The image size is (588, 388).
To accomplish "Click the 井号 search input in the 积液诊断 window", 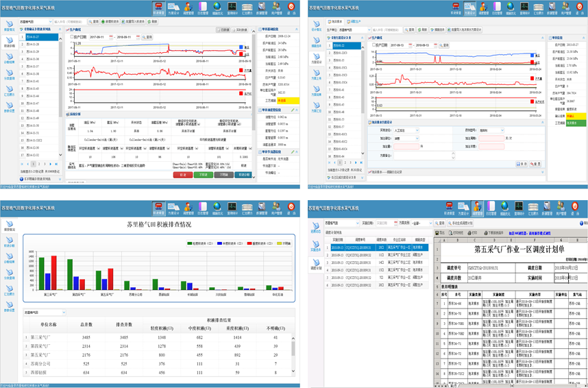I will point(70,22).
